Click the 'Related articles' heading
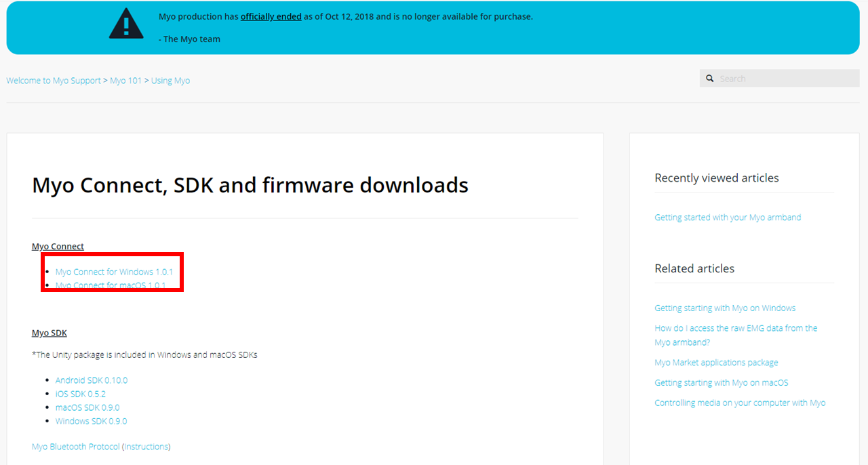Screen dimensions: 868x465 tap(694, 268)
